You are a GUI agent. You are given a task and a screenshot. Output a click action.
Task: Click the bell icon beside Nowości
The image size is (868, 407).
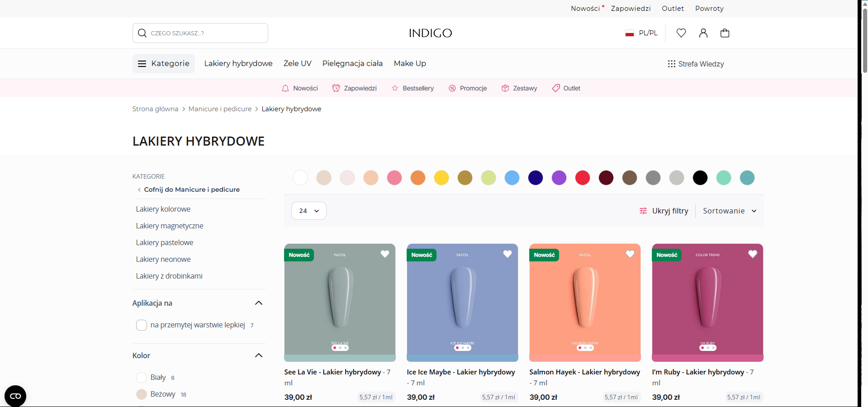(x=285, y=88)
